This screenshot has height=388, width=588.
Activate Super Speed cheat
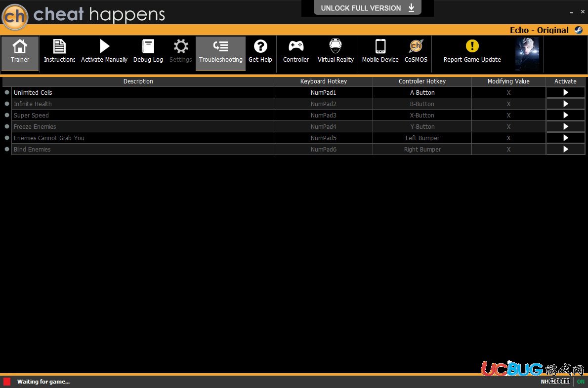565,116
